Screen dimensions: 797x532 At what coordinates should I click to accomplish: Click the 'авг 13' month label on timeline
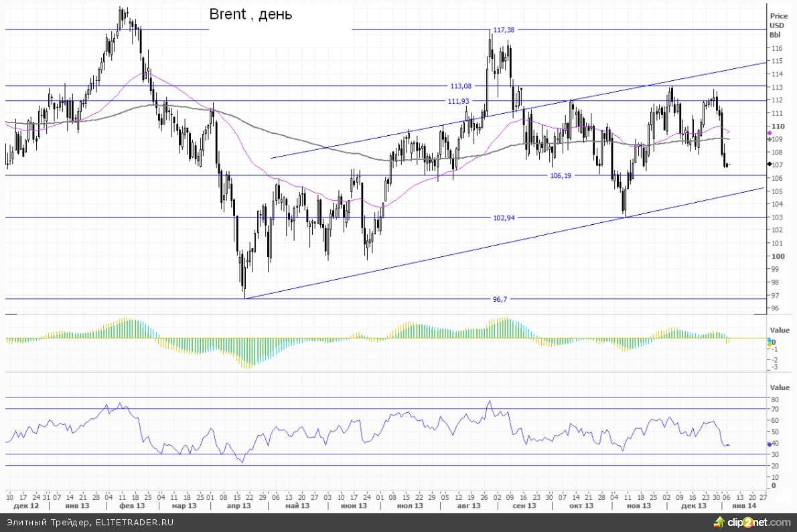tap(469, 506)
